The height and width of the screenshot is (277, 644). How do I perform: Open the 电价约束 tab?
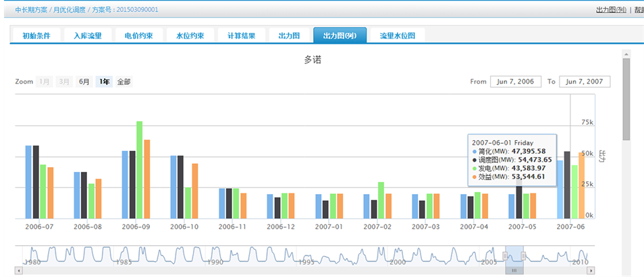[x=139, y=36]
